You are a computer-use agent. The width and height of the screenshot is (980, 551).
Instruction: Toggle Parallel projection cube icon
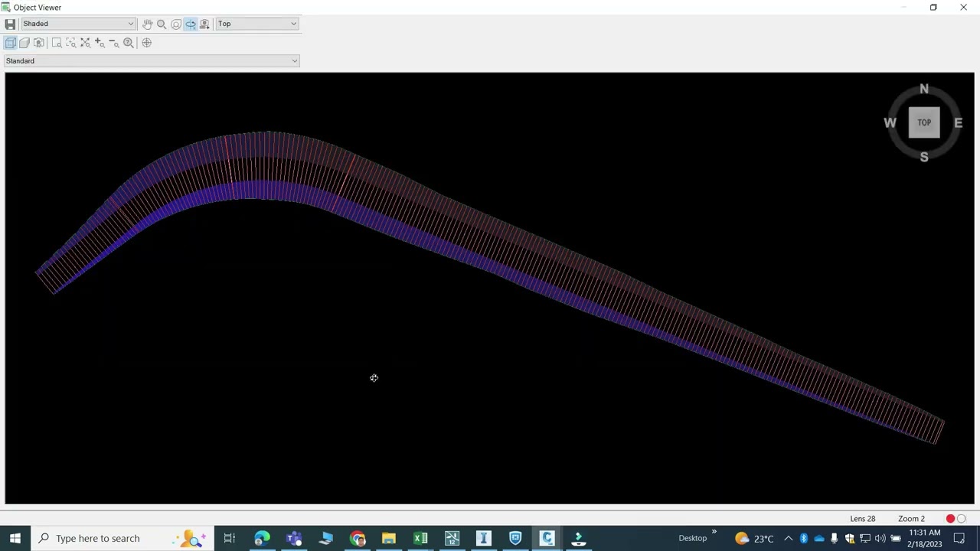tap(11, 43)
